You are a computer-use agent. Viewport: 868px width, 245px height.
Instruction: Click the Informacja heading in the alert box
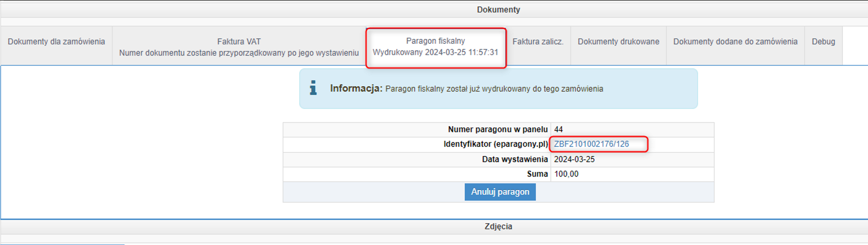click(356, 88)
